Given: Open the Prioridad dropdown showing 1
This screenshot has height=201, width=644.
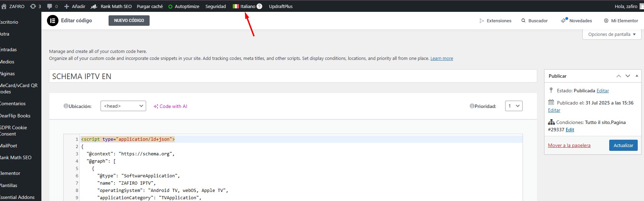Looking at the screenshot, I should [x=514, y=106].
